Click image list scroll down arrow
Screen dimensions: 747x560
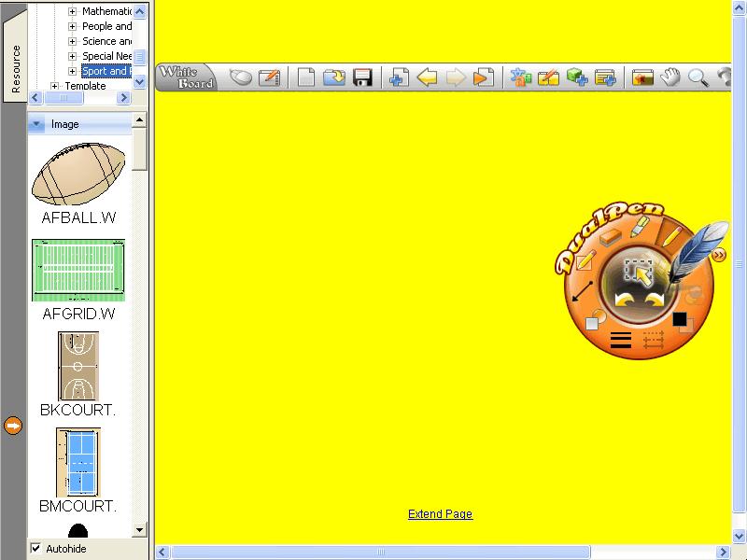(139, 529)
